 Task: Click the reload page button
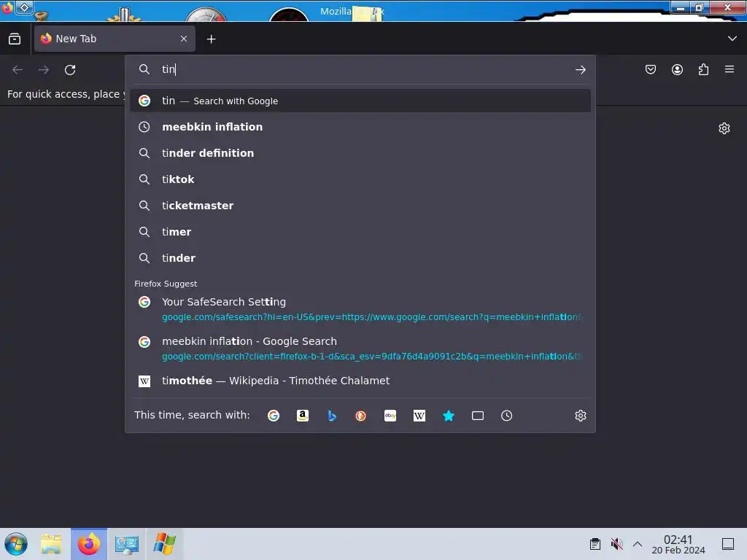(x=70, y=70)
